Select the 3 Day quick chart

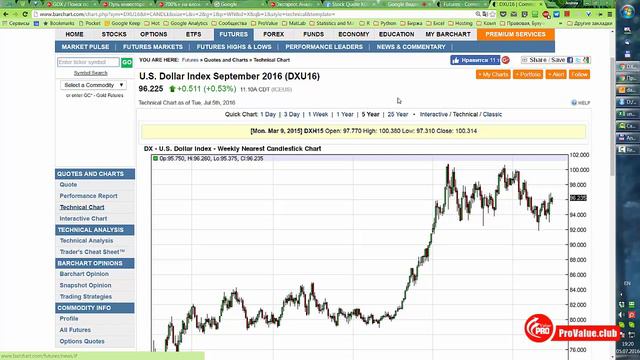(292, 114)
